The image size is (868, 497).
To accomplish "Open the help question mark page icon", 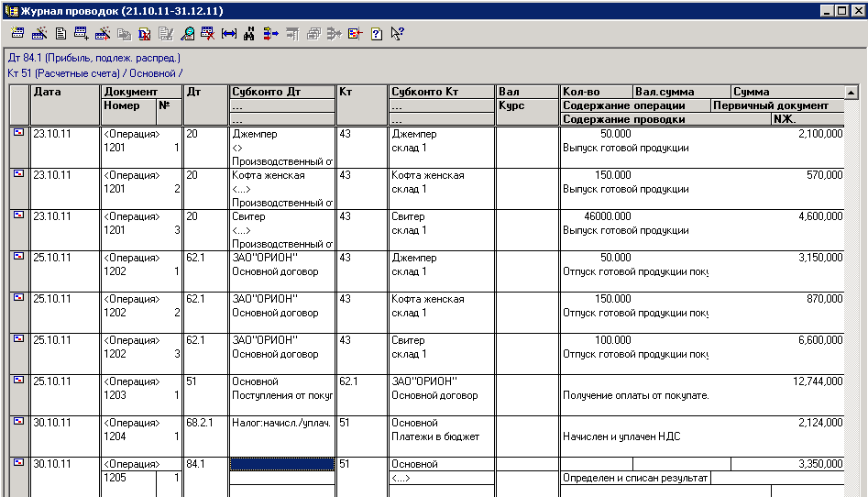I will click(377, 34).
